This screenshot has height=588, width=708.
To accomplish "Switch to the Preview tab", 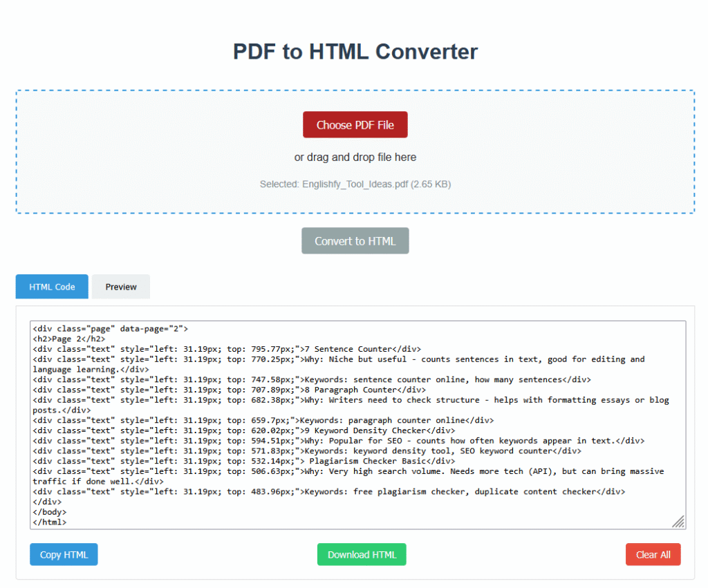I will coord(121,287).
